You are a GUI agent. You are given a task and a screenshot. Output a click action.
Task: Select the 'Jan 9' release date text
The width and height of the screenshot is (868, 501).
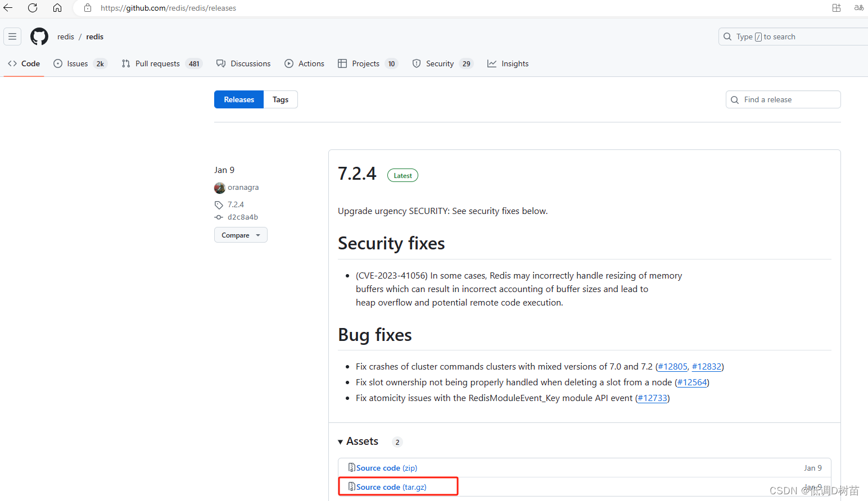tap(224, 170)
